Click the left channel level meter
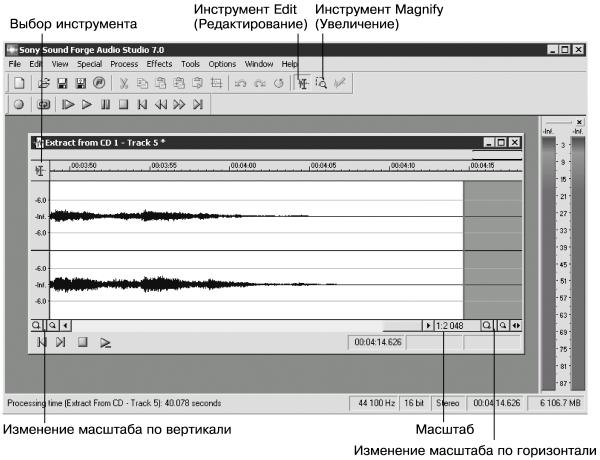This screenshot has width=600, height=460. (549, 263)
